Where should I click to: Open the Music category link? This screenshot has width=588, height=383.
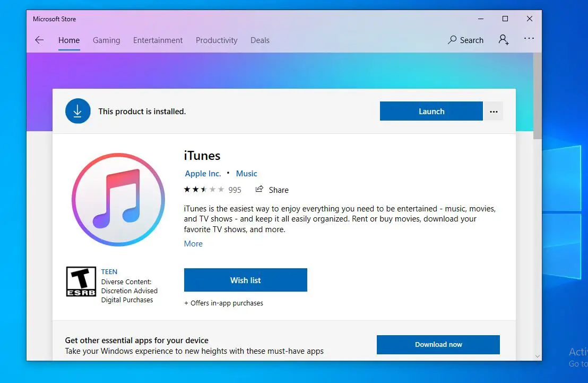click(246, 174)
